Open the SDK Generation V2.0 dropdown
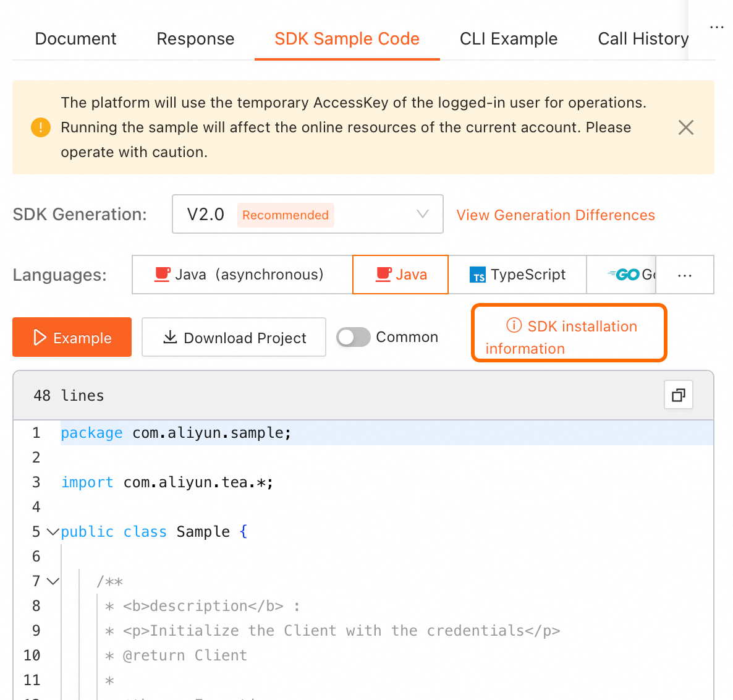Image resolution: width=733 pixels, height=700 pixels. tap(308, 214)
